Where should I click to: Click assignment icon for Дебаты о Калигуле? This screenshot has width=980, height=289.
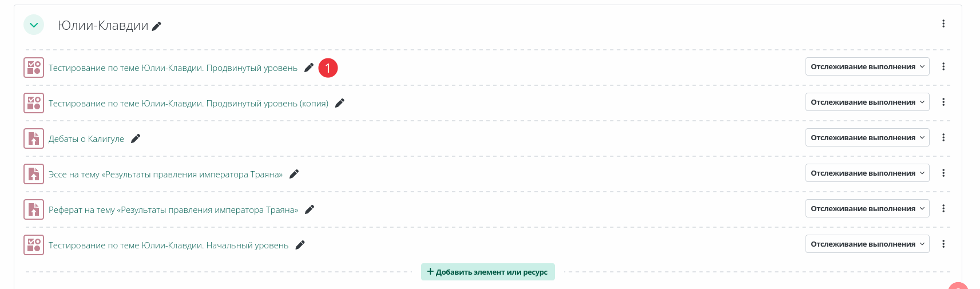click(34, 138)
